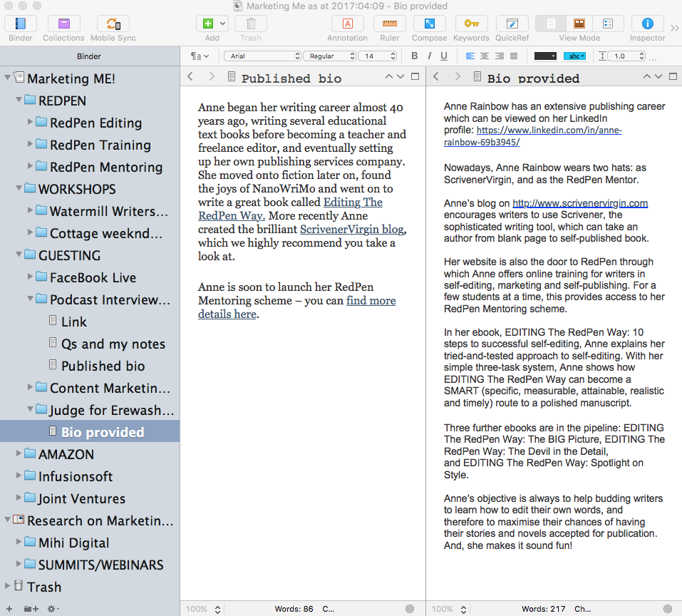Switch View Mode to outliner
Viewport: 682px width, 616px height.
tap(608, 24)
